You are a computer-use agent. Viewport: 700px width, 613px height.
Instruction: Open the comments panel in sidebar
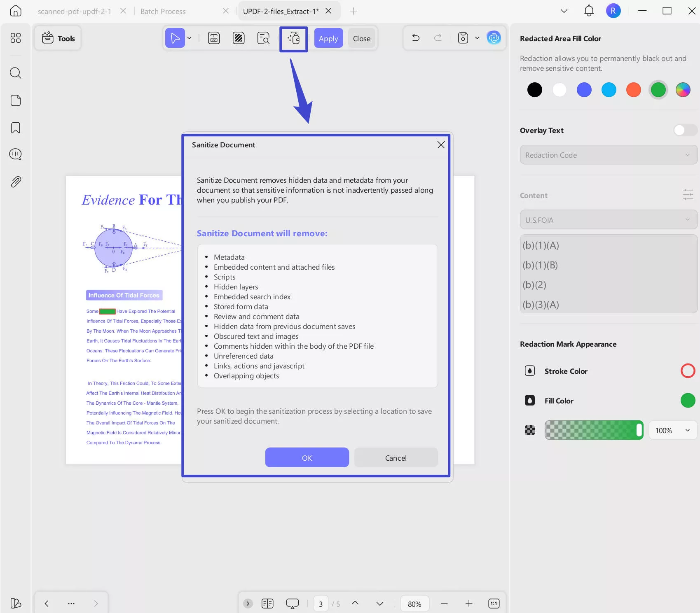click(16, 154)
